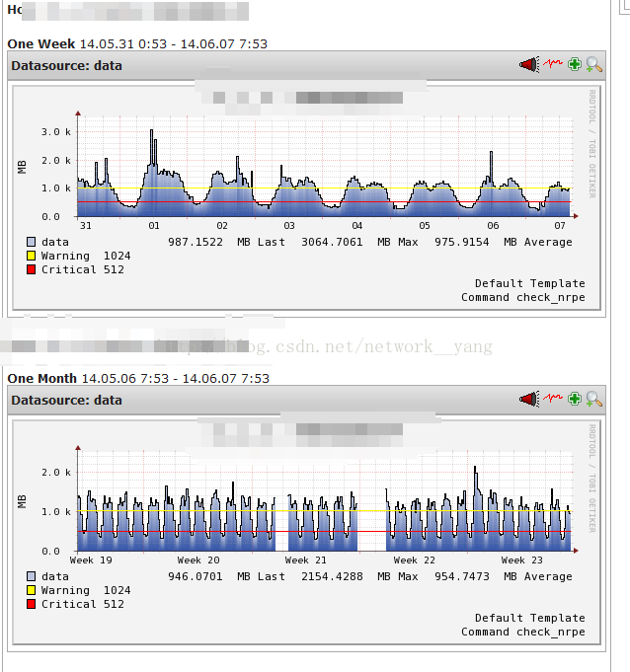Click the megaphone alerts icon in One Month panel
Viewport: 630px width, 672px height.
529,399
